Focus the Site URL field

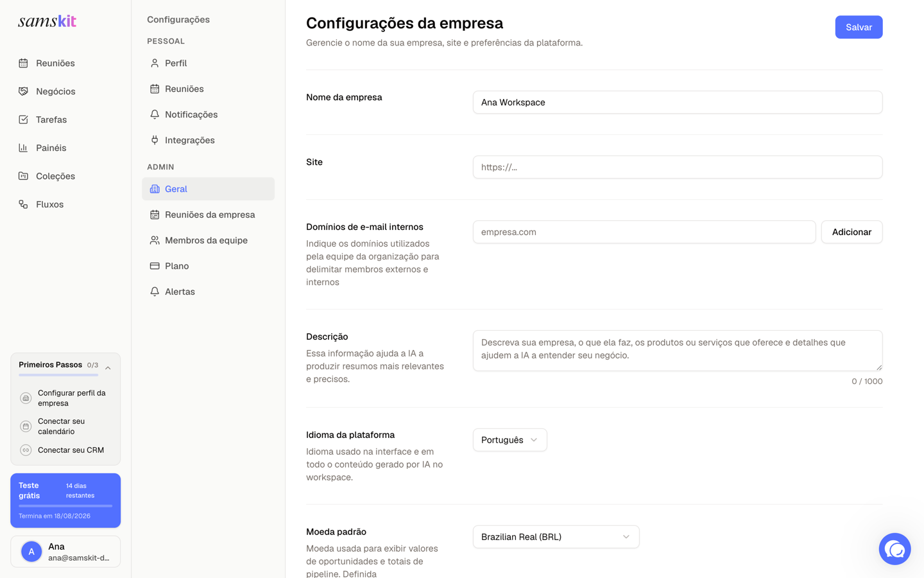pyautogui.click(x=678, y=167)
